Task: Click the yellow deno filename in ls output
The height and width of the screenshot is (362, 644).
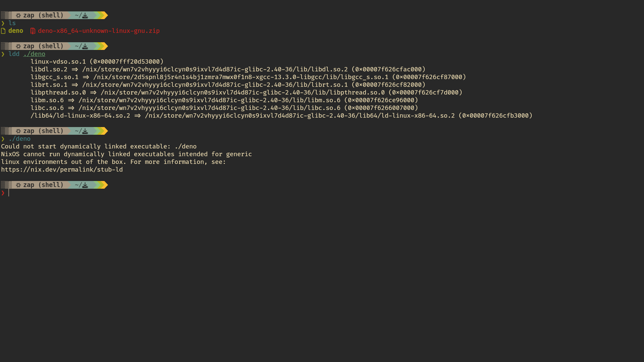Action: pyautogui.click(x=16, y=31)
